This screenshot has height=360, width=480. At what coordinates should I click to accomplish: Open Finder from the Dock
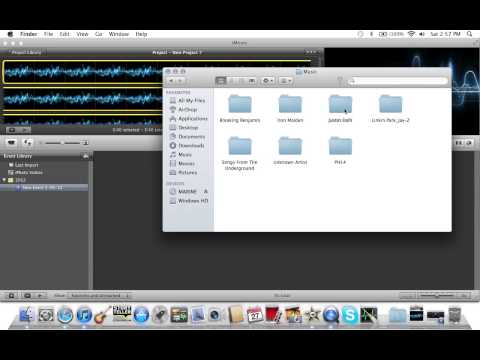[27, 315]
